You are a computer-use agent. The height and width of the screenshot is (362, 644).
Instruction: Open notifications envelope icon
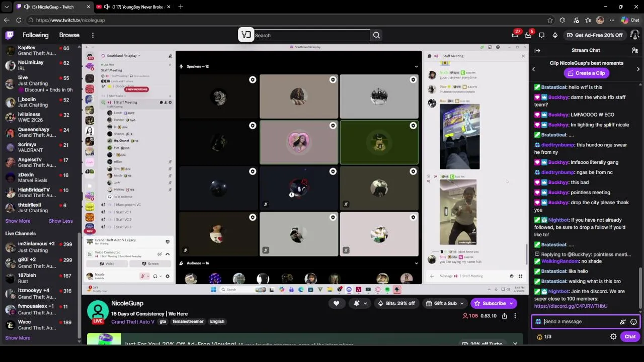click(528, 35)
